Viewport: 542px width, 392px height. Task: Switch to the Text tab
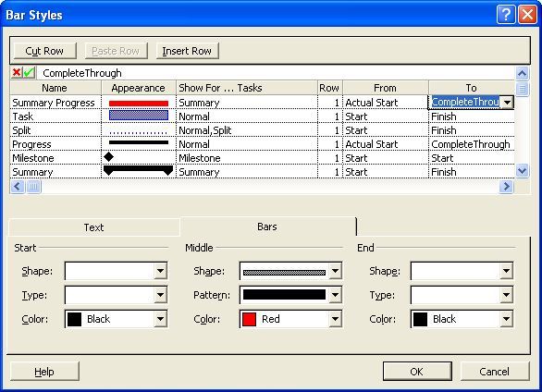(x=93, y=227)
